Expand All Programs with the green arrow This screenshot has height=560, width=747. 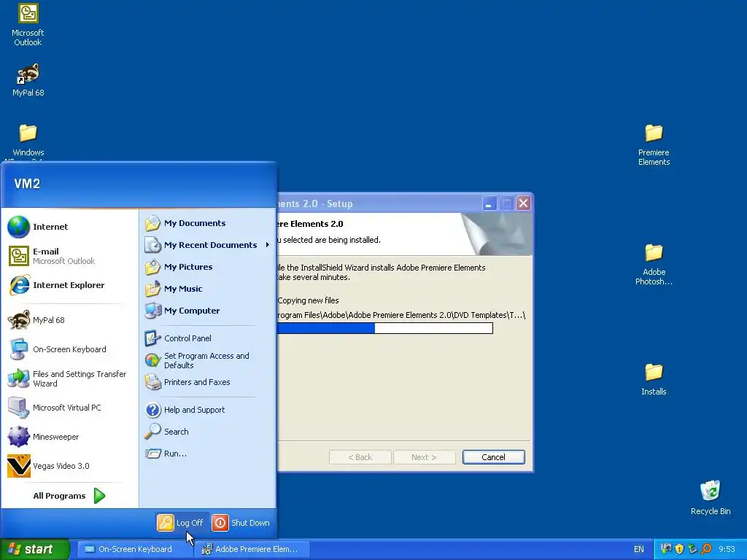click(69, 496)
